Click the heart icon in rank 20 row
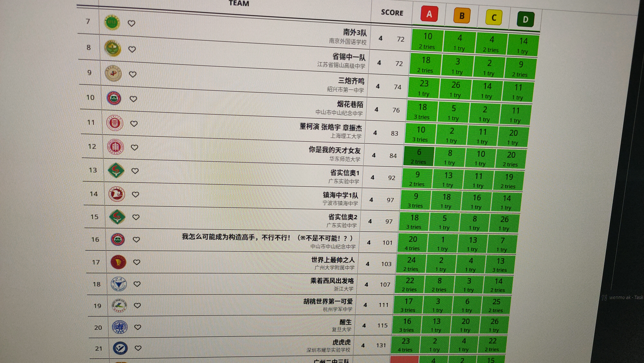The width and height of the screenshot is (644, 363). point(138,327)
